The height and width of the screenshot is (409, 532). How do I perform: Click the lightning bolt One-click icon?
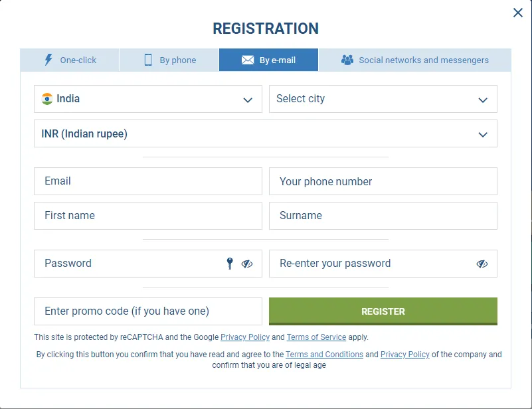coord(48,60)
